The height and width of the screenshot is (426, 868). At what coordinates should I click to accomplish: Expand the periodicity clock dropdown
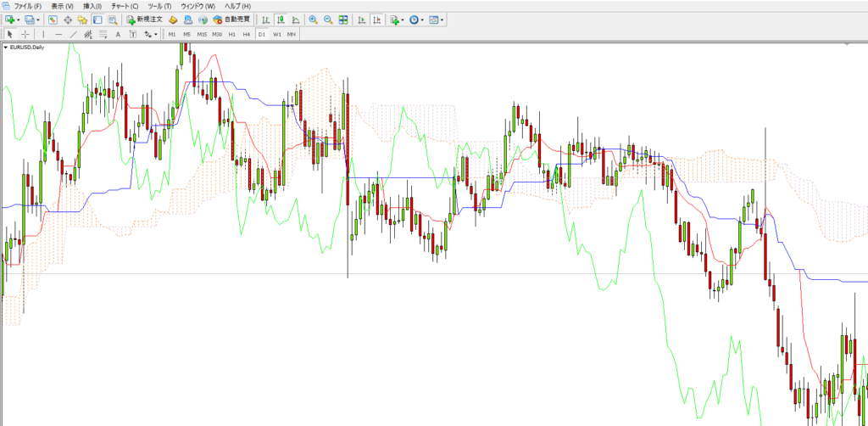pos(421,20)
